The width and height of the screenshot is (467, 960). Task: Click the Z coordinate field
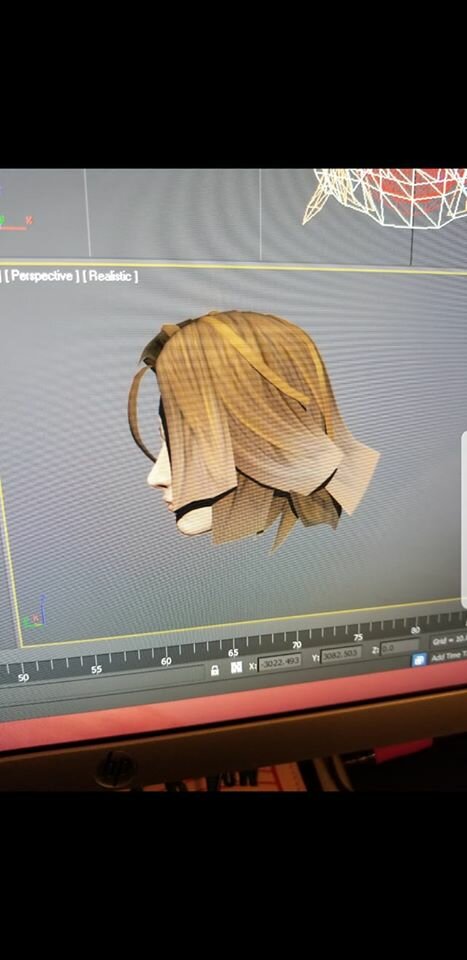(400, 647)
